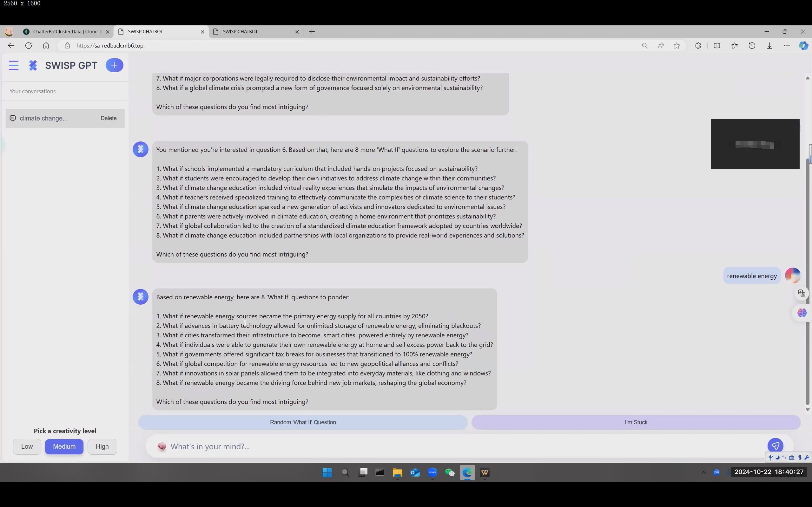This screenshot has width=812, height=507.
Task: Open Edge Copilot icon
Action: coord(803,46)
